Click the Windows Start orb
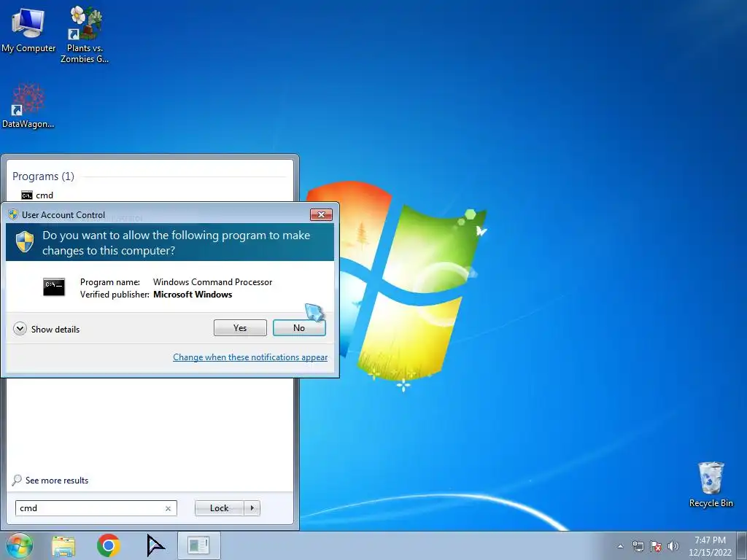The width and height of the screenshot is (747, 560). (19, 545)
